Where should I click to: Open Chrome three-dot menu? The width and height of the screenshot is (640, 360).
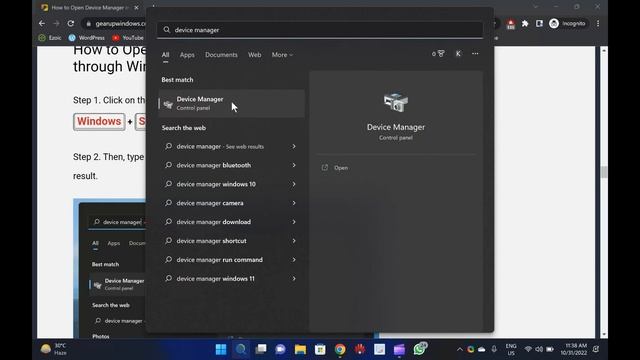(598, 24)
